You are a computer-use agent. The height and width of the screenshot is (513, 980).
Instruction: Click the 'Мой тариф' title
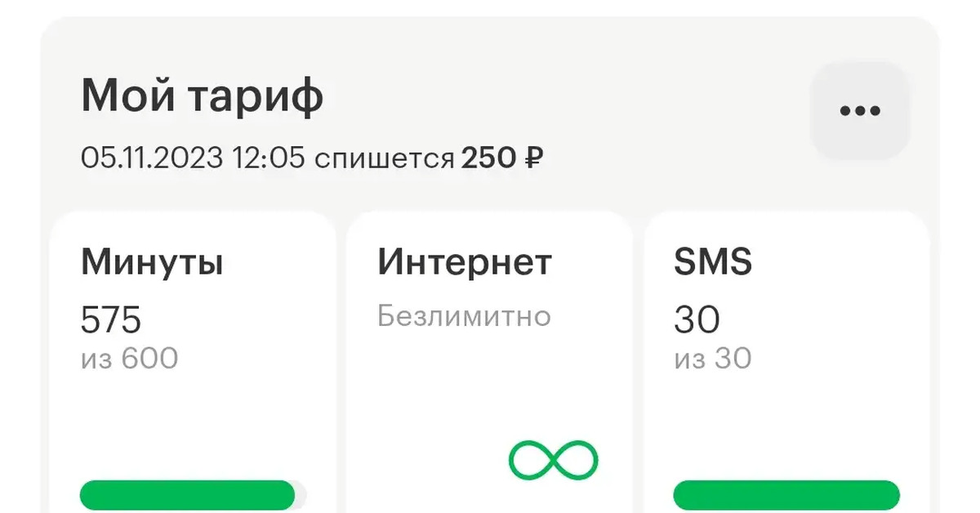[x=202, y=97]
